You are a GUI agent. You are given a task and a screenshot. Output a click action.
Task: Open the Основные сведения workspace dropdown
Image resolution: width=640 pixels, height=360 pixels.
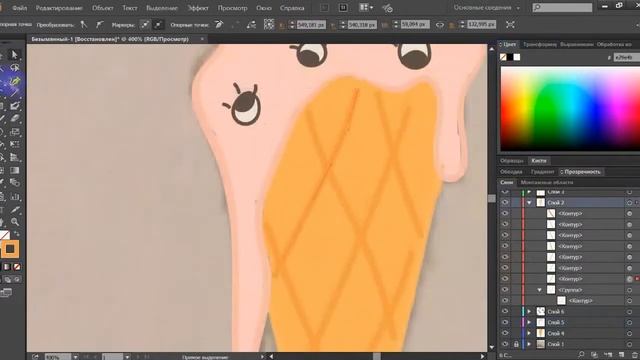coord(487,8)
